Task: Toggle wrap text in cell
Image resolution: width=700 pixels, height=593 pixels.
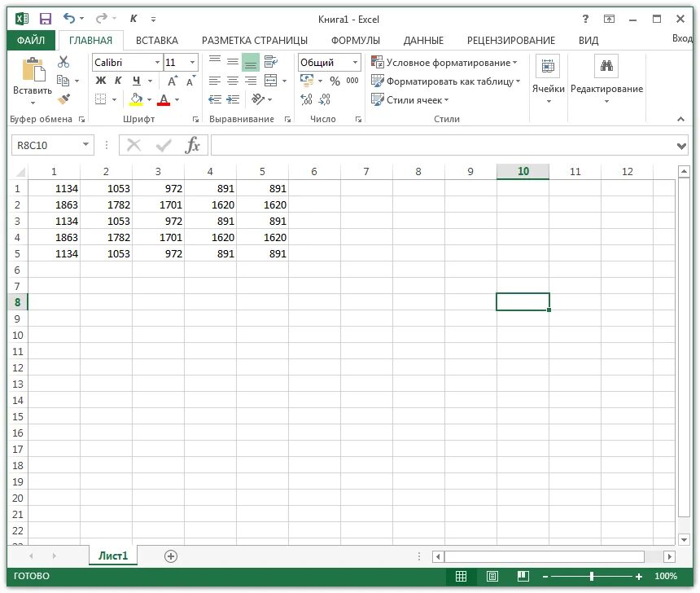Action: click(270, 62)
